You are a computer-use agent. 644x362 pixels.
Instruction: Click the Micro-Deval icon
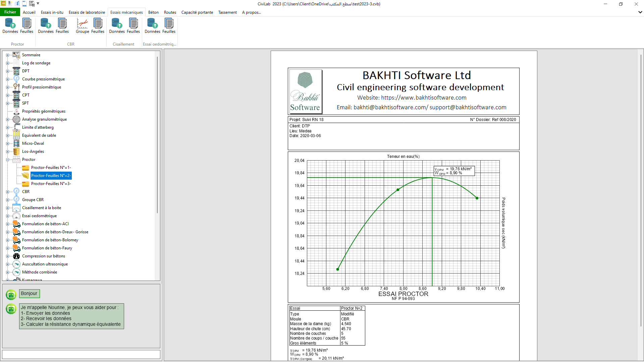coord(16,143)
